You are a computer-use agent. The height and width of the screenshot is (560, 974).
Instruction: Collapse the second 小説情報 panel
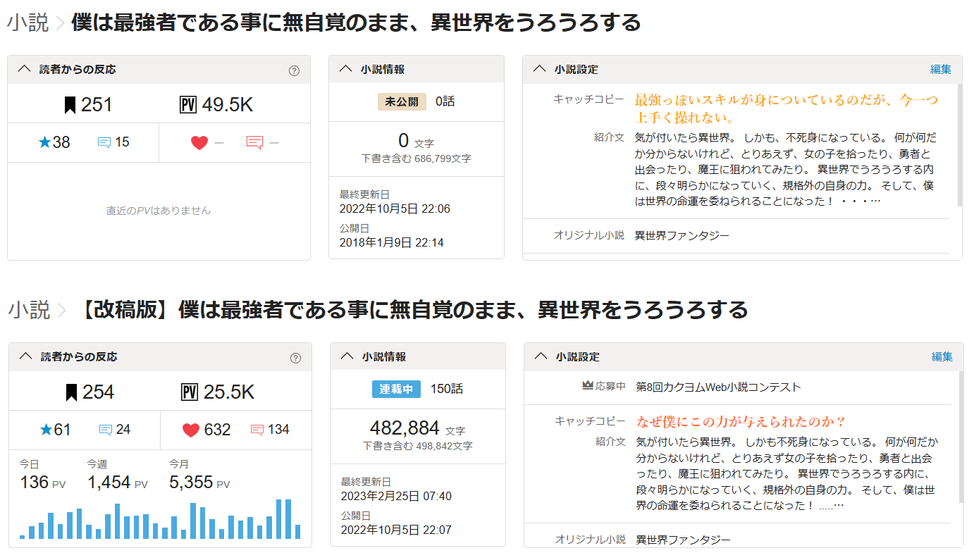click(347, 356)
